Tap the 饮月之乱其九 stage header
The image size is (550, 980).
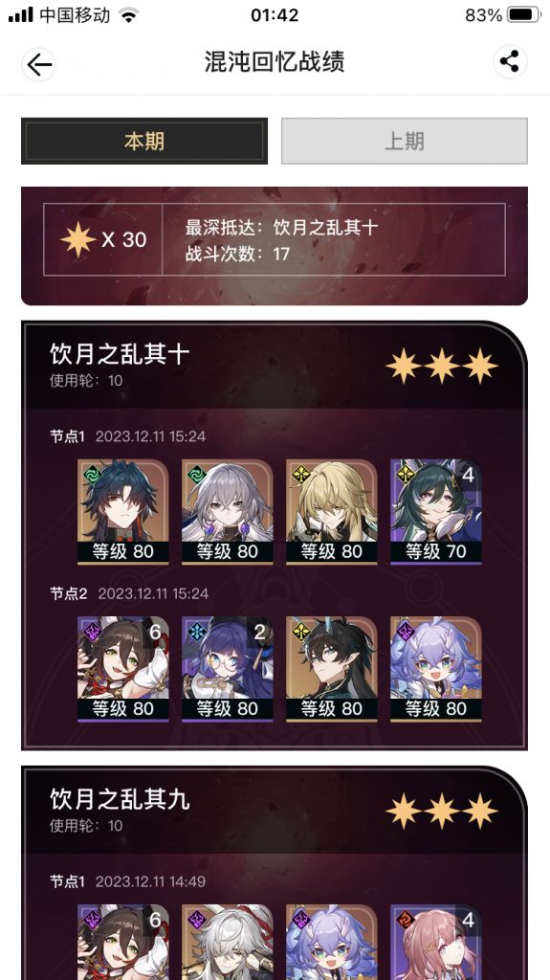(120, 800)
